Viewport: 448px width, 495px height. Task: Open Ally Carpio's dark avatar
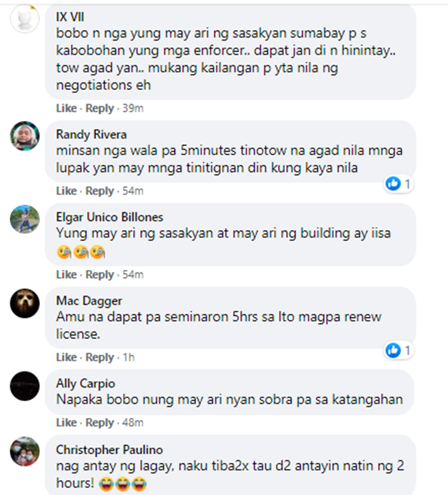[24, 386]
